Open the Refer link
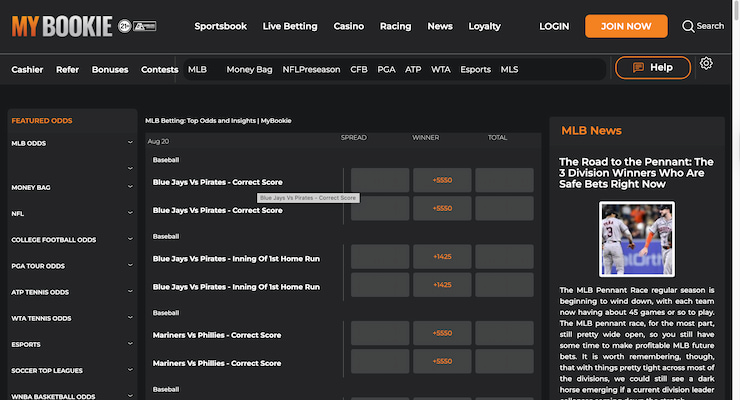This screenshot has width=740, height=400. (x=67, y=69)
